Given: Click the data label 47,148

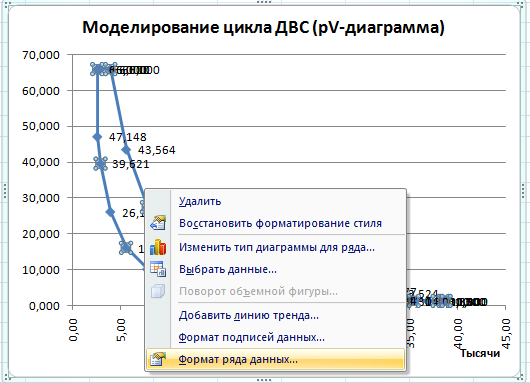Looking at the screenshot, I should click(x=127, y=137).
